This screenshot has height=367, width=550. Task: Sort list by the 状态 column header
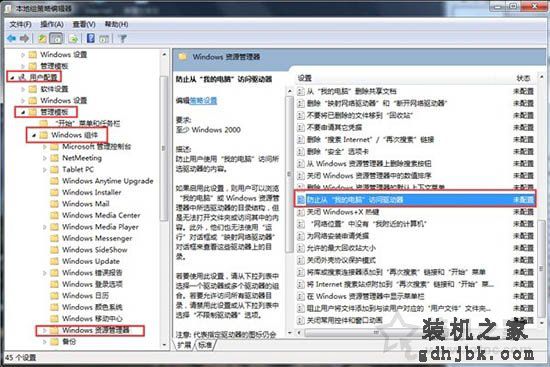523,78
